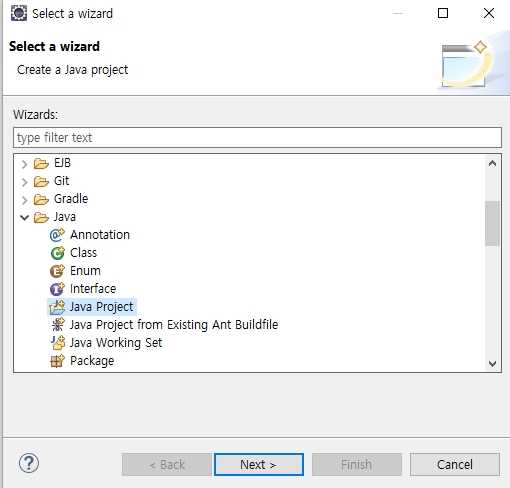Click the Ant Buildfile project icon

coord(57,325)
